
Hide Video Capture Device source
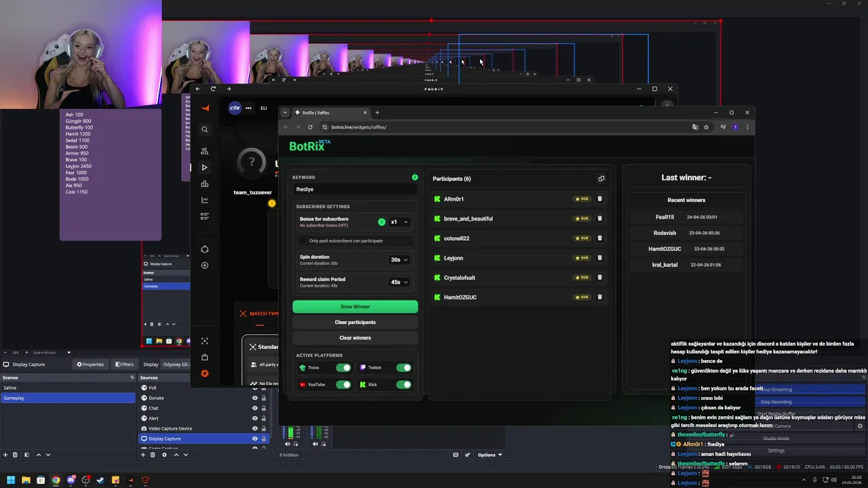[255, 428]
